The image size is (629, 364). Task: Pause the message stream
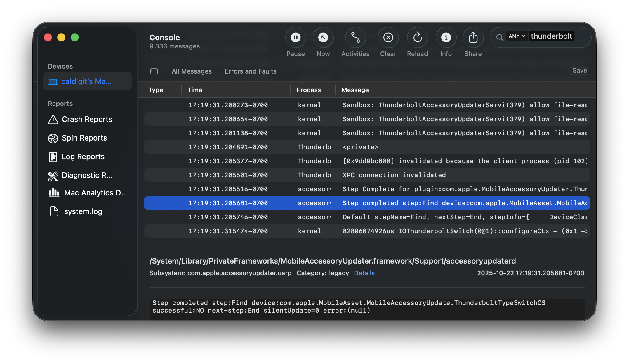[x=296, y=37]
